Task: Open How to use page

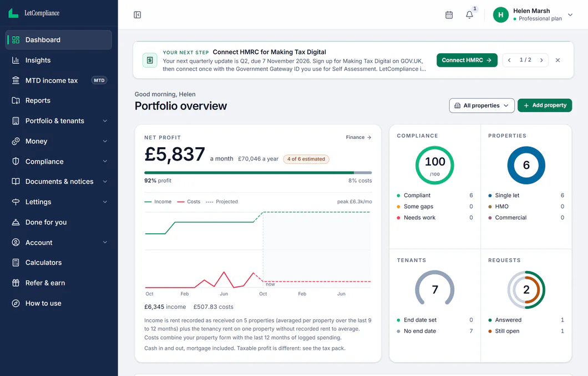Action: (x=58, y=303)
